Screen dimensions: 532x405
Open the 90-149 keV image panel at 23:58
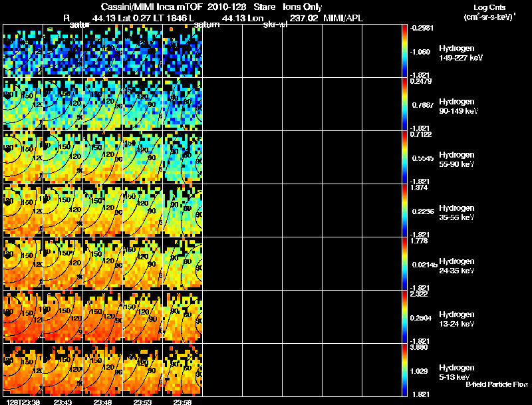point(182,104)
